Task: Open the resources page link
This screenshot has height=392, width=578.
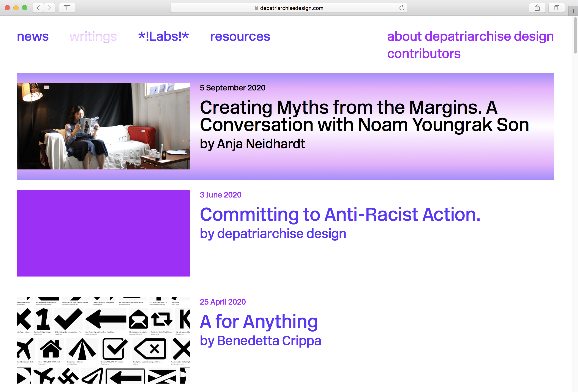Action: [x=240, y=36]
